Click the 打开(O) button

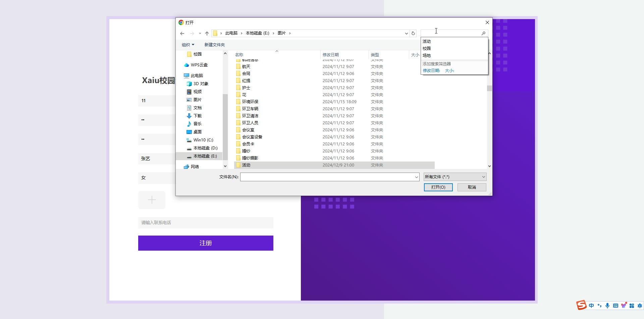coord(438,187)
